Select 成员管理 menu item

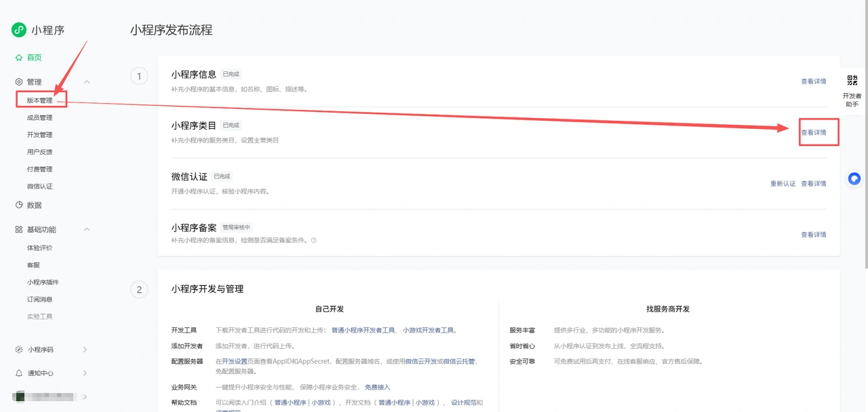click(39, 117)
